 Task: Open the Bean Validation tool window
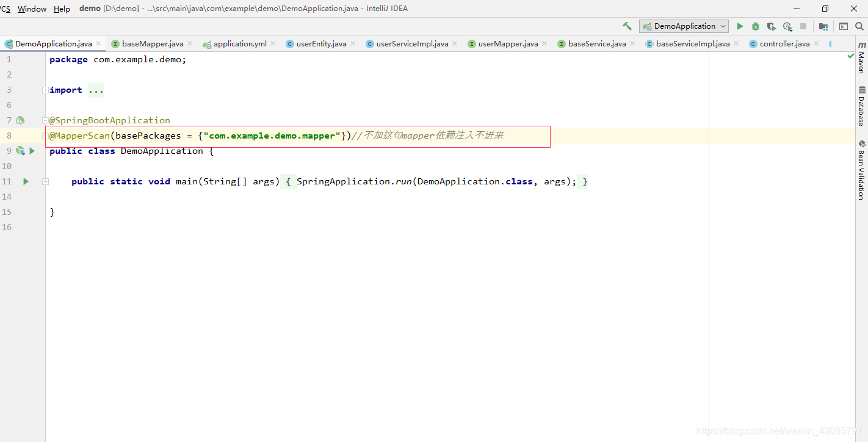[x=861, y=170]
